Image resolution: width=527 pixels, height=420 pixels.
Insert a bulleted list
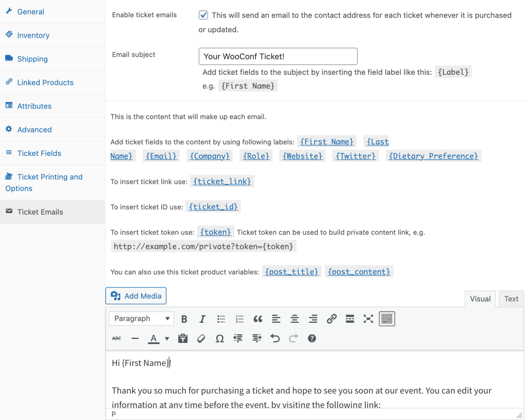221,319
